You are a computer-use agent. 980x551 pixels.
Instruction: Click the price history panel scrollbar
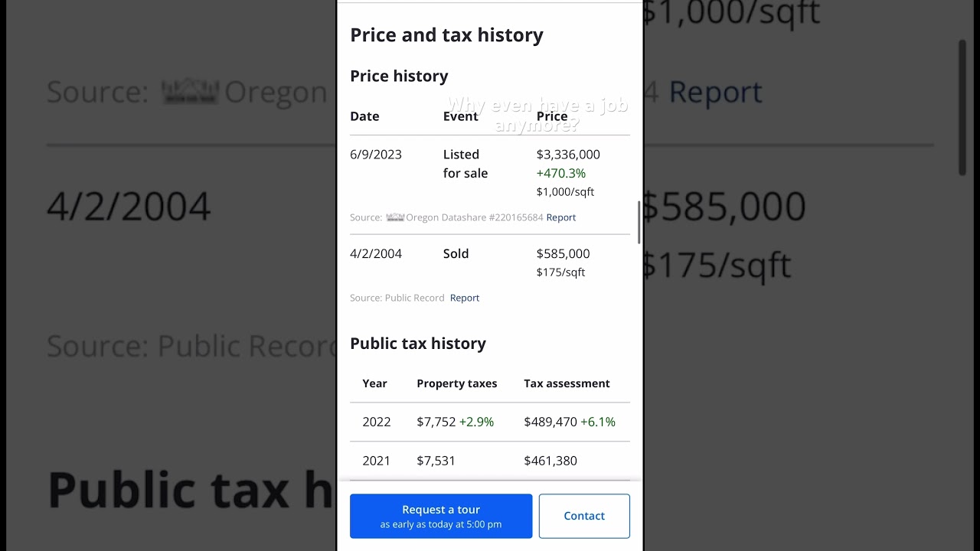pyautogui.click(x=639, y=223)
